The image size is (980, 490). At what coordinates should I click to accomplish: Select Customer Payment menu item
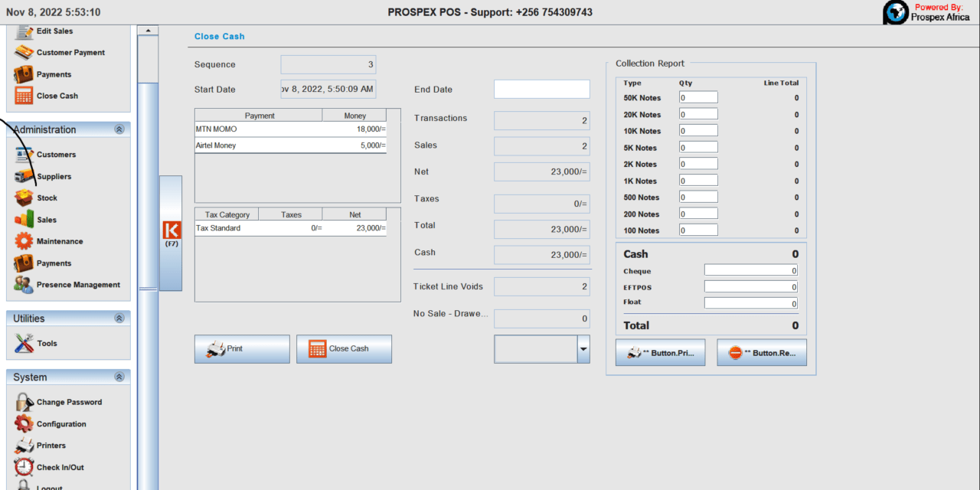(70, 53)
